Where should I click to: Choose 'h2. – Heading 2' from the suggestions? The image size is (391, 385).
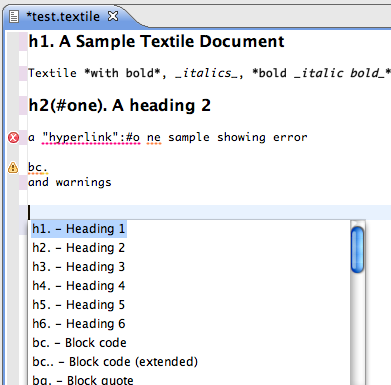(79, 248)
